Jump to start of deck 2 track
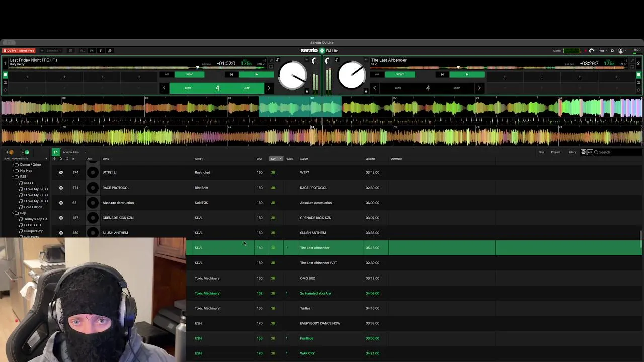The width and height of the screenshot is (644, 362). click(x=442, y=74)
